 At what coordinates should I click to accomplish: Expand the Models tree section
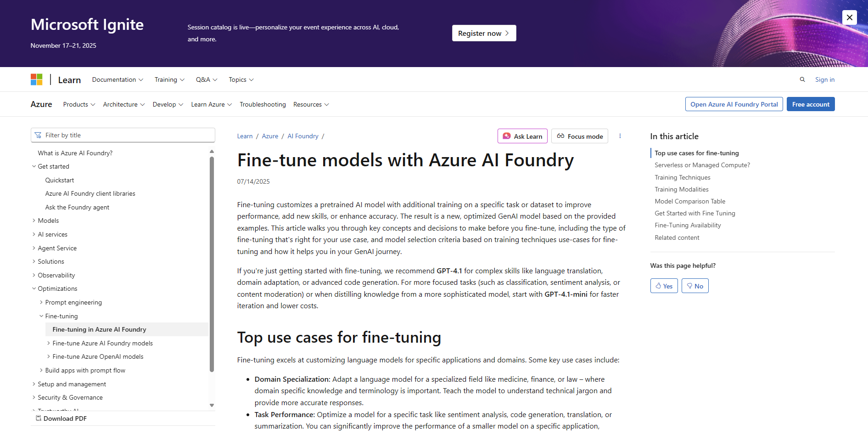pos(48,220)
